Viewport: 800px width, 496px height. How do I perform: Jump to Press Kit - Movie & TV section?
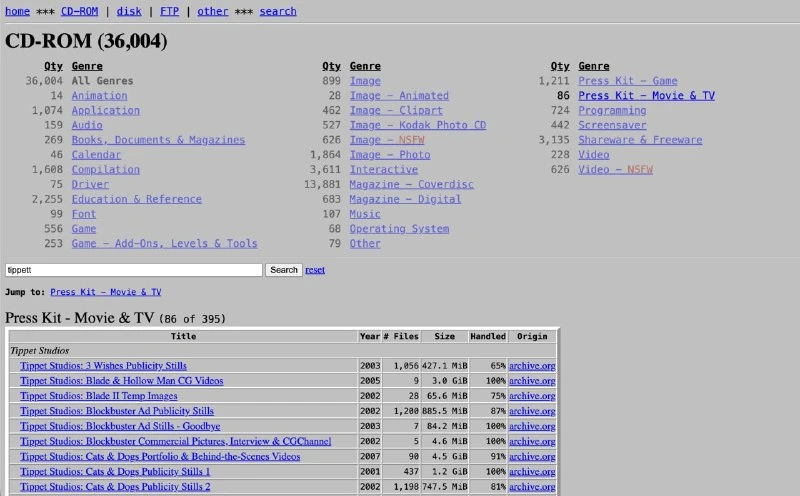pos(106,292)
